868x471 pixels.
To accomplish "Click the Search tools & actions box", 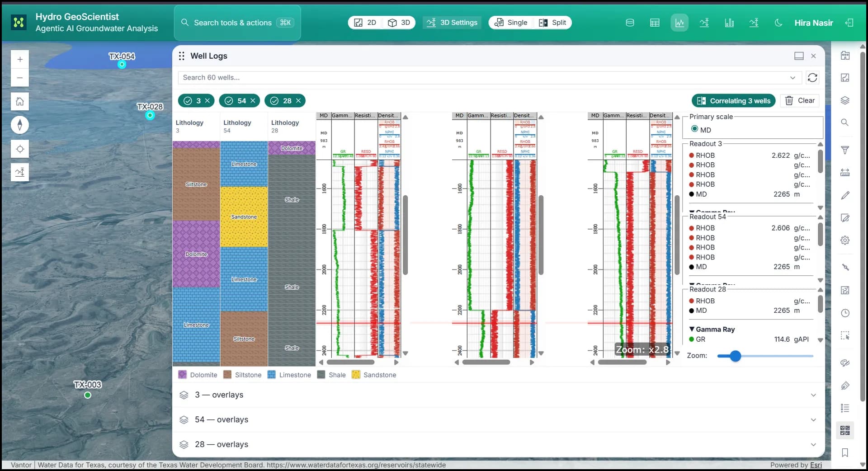I will [x=237, y=23].
